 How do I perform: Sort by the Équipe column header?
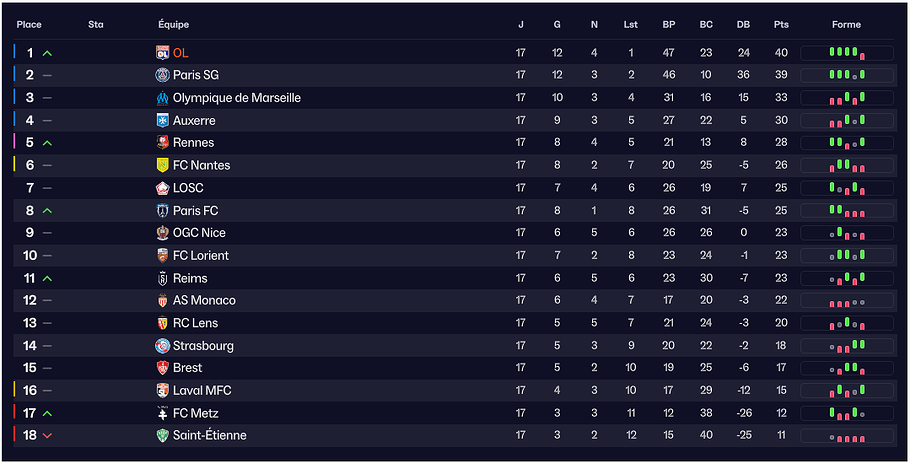[173, 24]
